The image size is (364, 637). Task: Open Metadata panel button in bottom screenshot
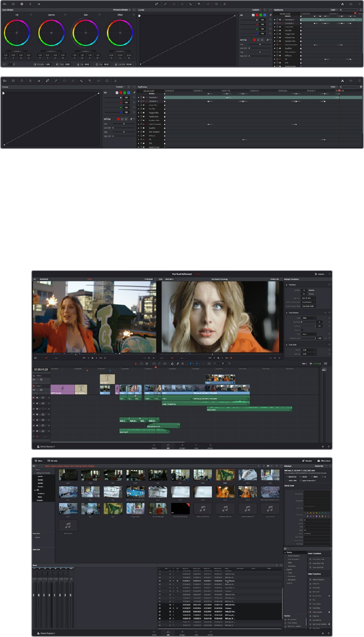[x=307, y=461]
